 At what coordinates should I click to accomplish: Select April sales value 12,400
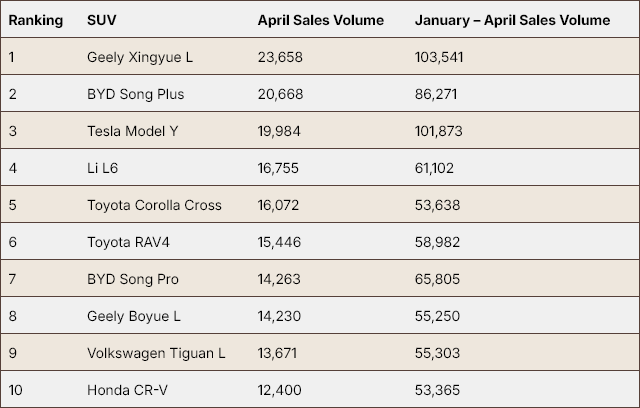pos(279,390)
